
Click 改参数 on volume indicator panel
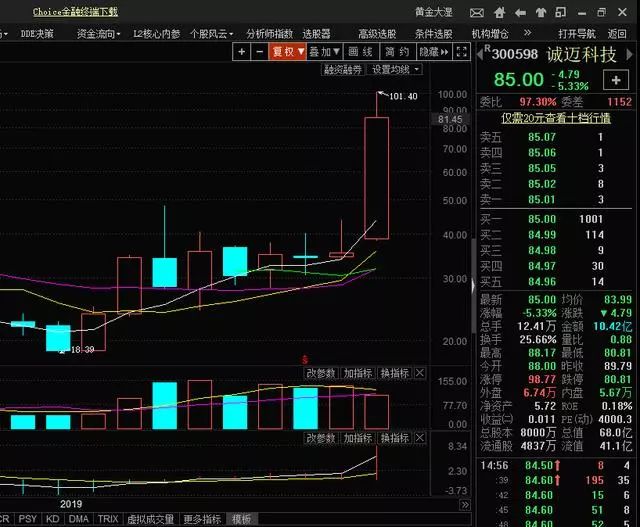coord(321,373)
